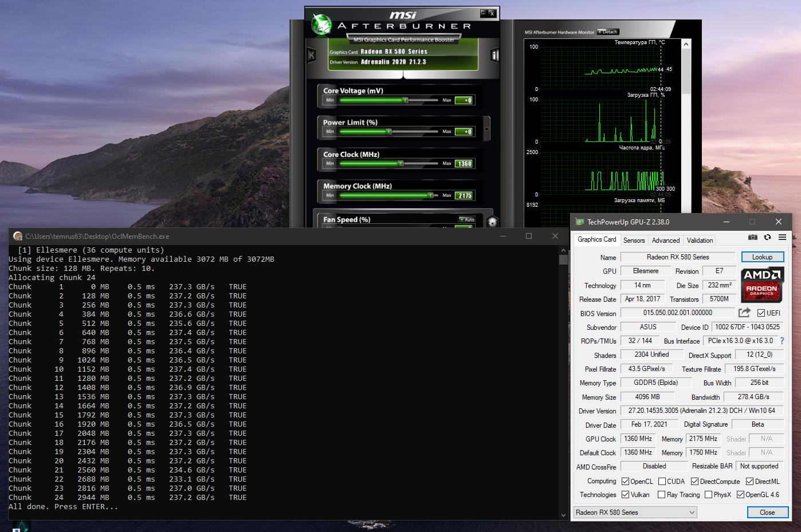Open the GPU-Z graphics card selector dropdown
This screenshot has height=532, width=801.
pos(635,513)
